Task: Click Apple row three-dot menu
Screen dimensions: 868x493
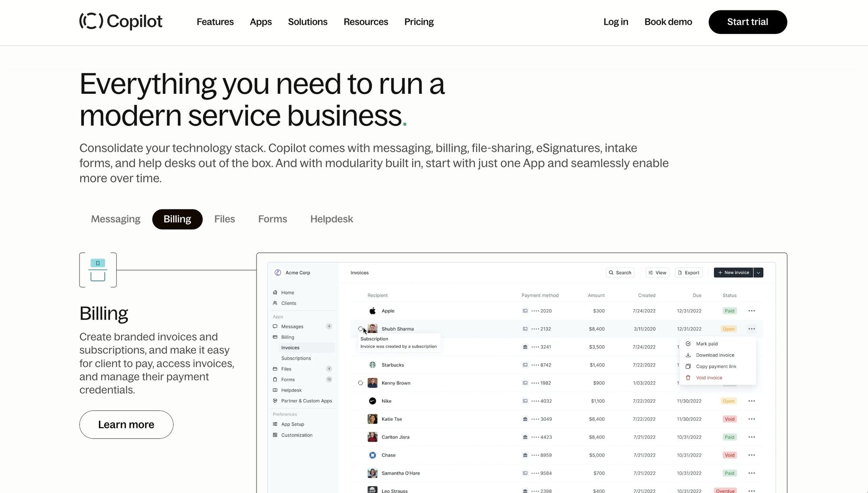Action: pyautogui.click(x=752, y=311)
